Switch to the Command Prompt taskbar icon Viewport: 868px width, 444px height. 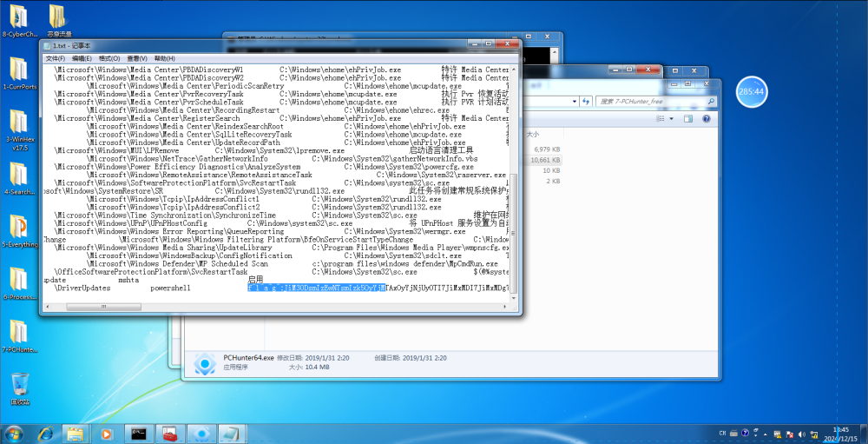(137, 433)
